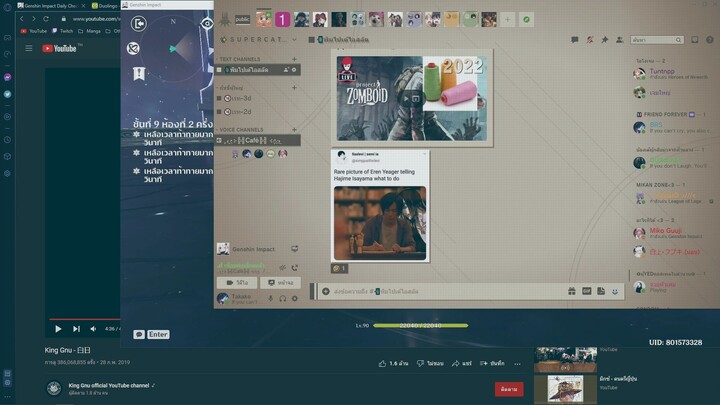Screen dimensions: 720x405
Task: Click the plus attachment button in chat box
Action: [326, 291]
